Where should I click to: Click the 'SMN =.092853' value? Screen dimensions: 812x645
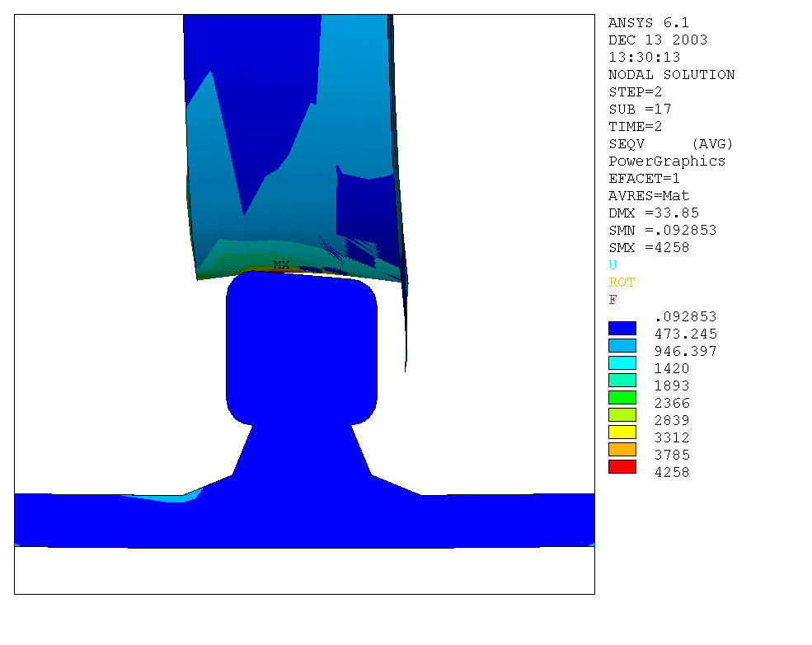[662, 231]
